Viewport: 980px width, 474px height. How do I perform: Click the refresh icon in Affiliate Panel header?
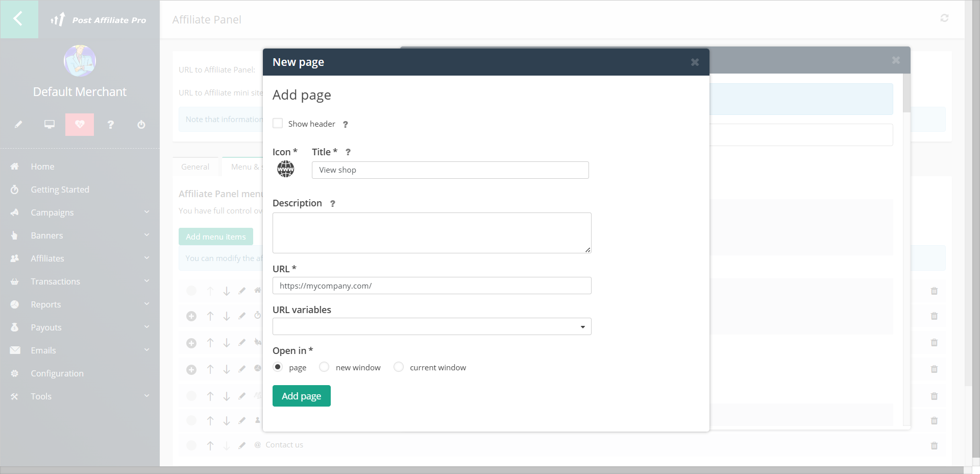coord(944,18)
